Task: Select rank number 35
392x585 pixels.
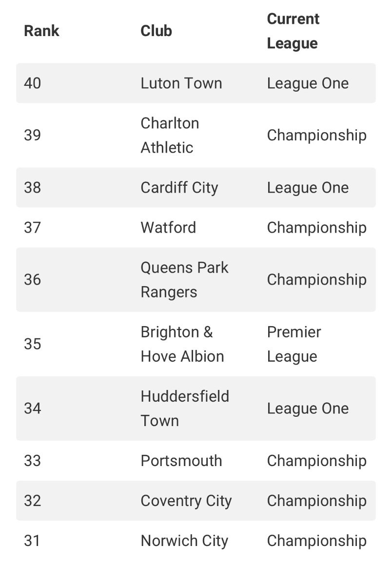Action: point(32,344)
